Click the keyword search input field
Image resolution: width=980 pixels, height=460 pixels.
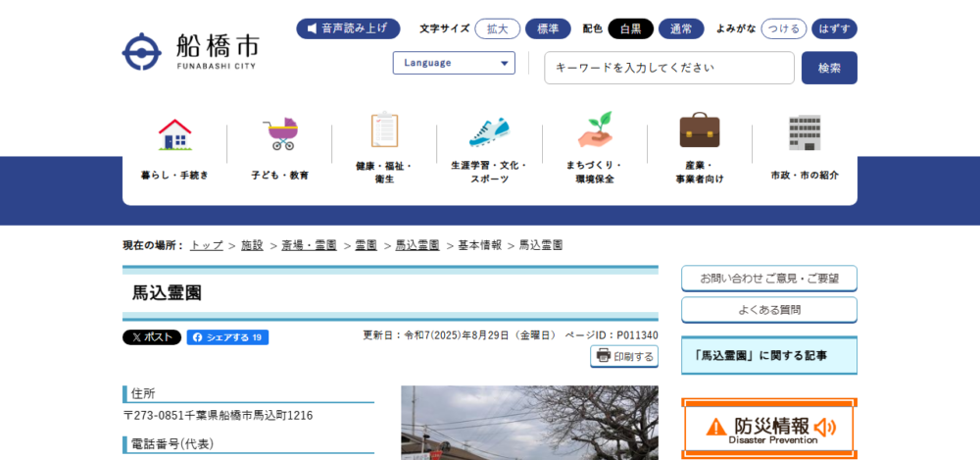669,68
